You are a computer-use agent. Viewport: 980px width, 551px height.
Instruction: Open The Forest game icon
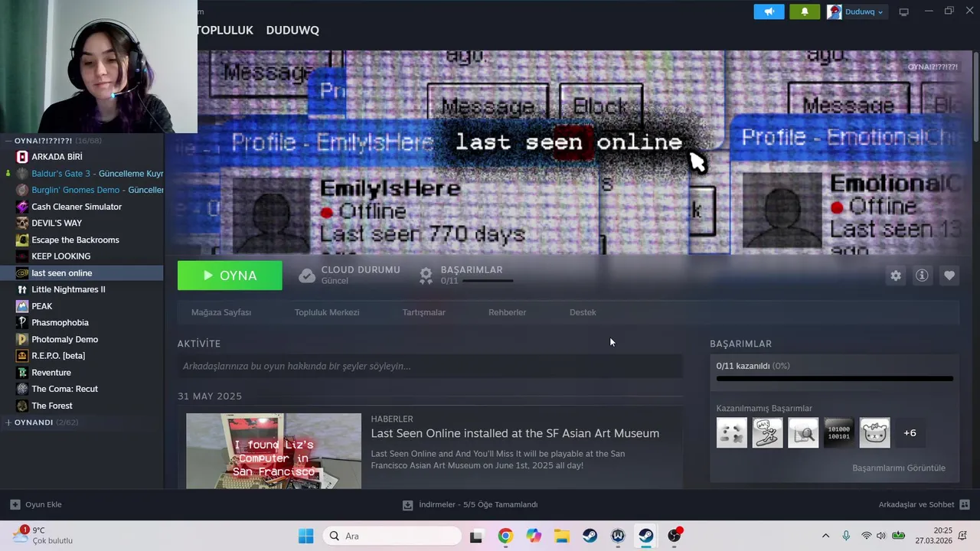click(22, 406)
